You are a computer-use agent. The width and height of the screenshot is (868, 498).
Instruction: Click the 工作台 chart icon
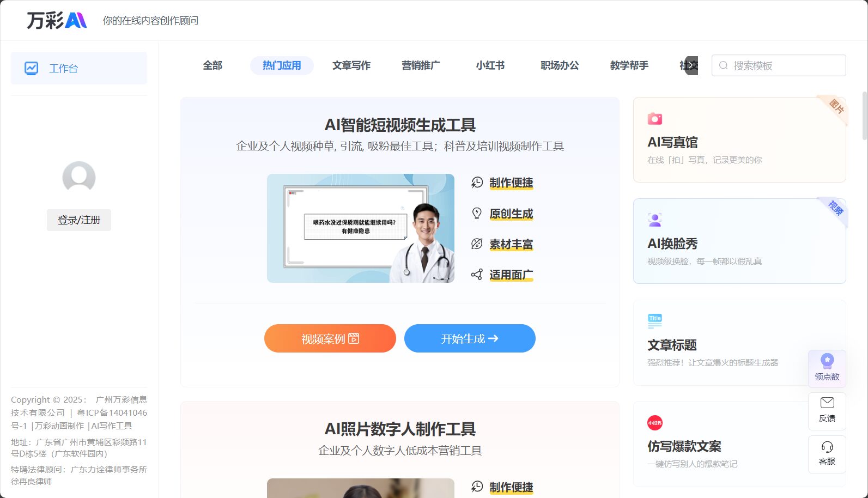(x=31, y=68)
